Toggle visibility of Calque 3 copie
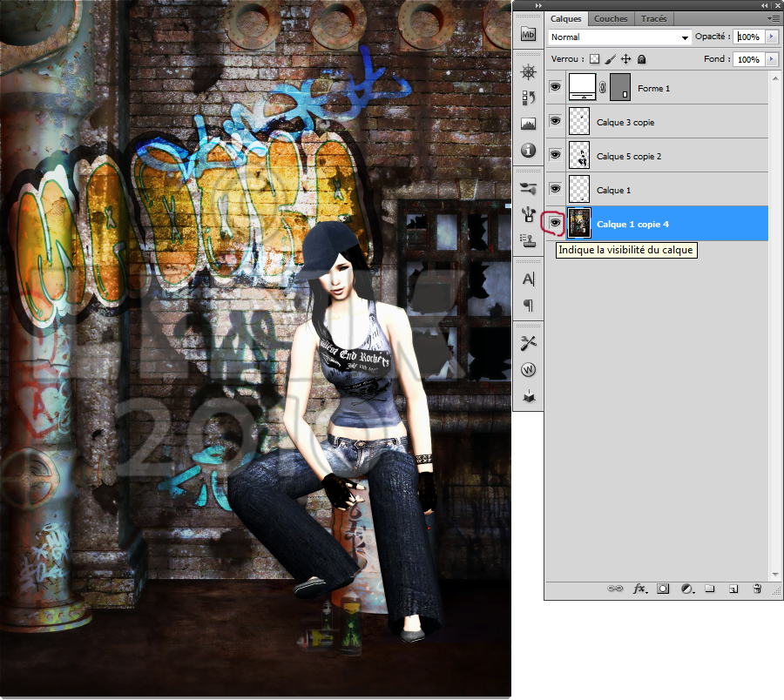784x700 pixels. [555, 122]
